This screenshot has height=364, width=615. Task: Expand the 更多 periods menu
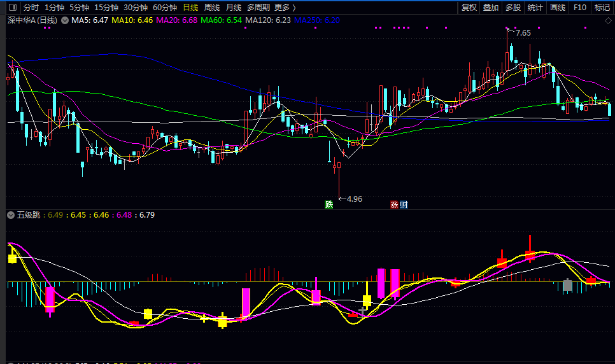(x=285, y=8)
